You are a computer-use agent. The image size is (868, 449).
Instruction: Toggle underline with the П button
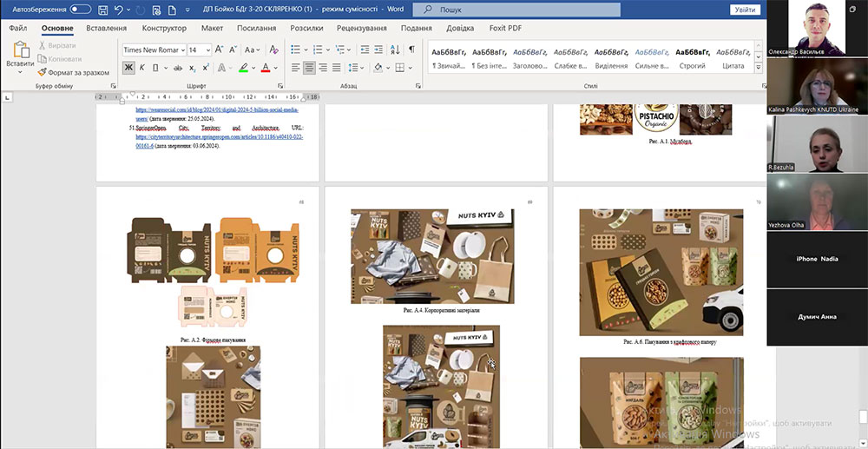point(155,68)
